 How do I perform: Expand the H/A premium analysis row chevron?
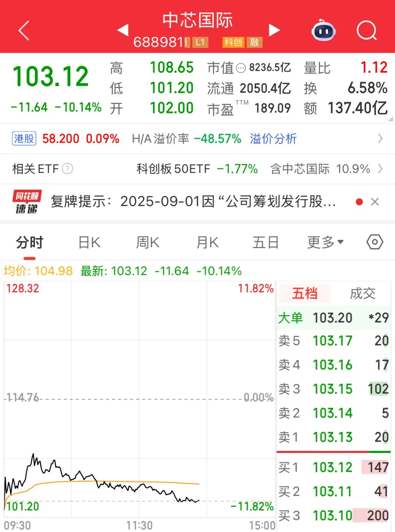click(x=380, y=139)
